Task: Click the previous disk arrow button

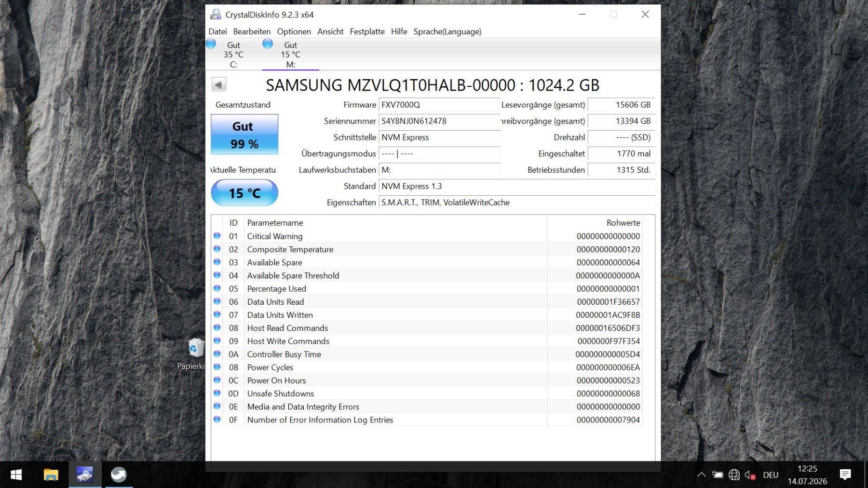Action: click(x=218, y=85)
